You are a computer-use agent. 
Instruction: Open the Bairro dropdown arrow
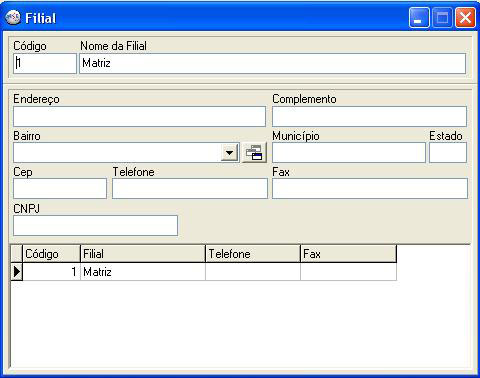(229, 153)
